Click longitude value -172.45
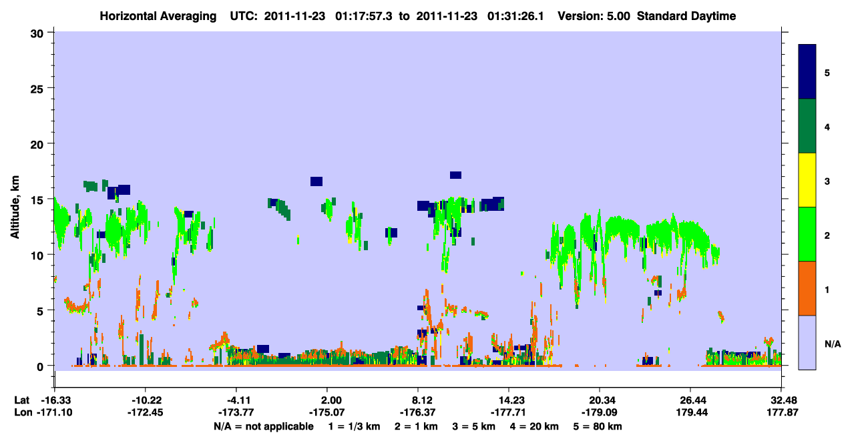This screenshot has width=868, height=445. 145,413
